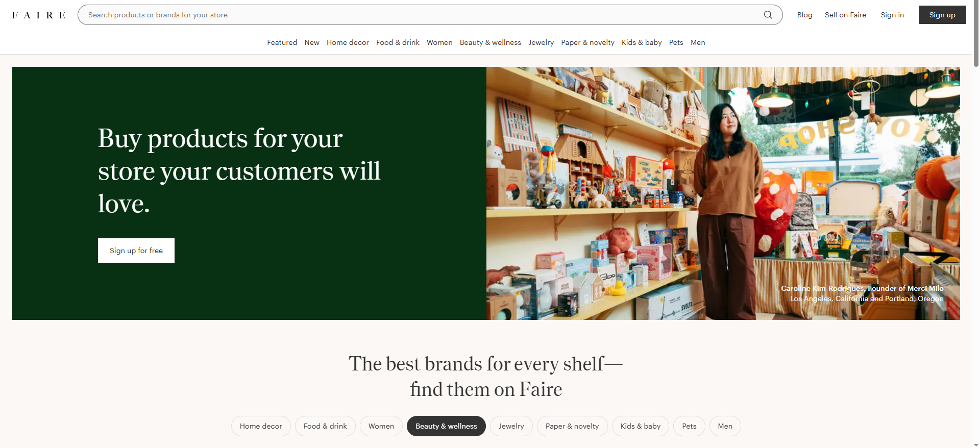Click the search magnifier icon

click(768, 15)
